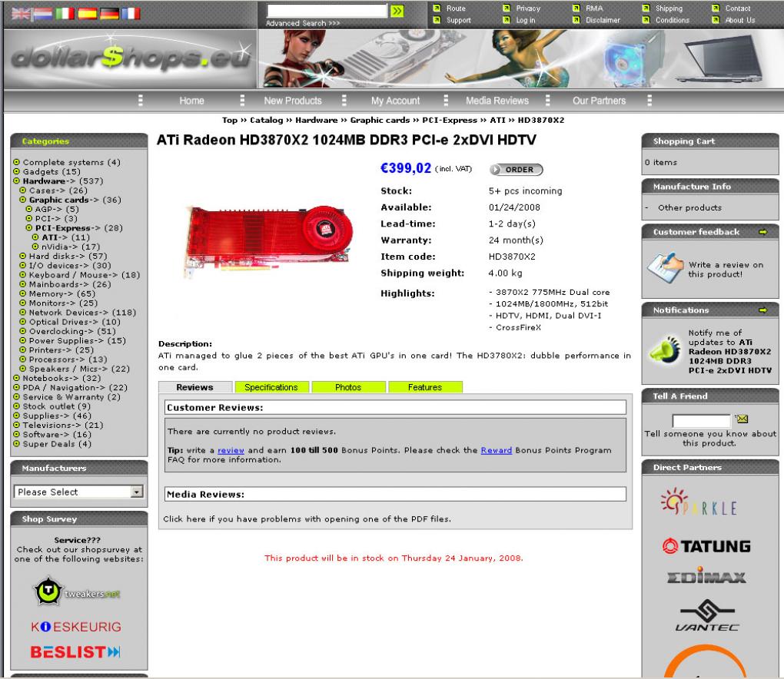Click the Route arrow icon in header

pyautogui.click(x=437, y=8)
